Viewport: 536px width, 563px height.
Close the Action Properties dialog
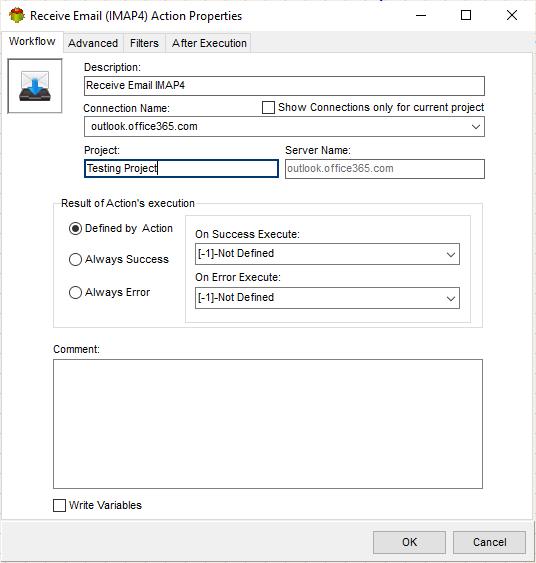[512, 15]
